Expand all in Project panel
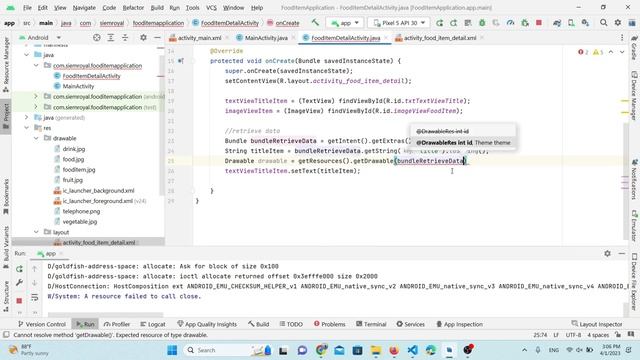 pyautogui.click(x=111, y=38)
